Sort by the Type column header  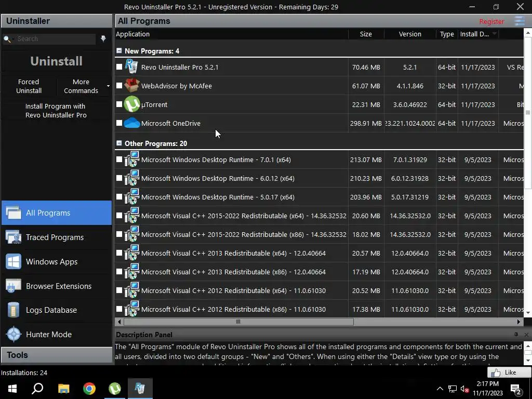(447, 34)
